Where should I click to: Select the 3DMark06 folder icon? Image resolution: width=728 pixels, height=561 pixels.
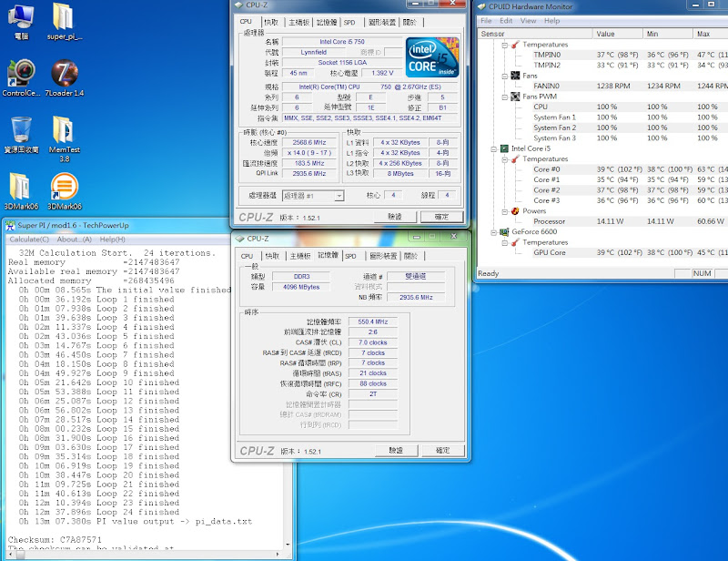pyautogui.click(x=21, y=191)
